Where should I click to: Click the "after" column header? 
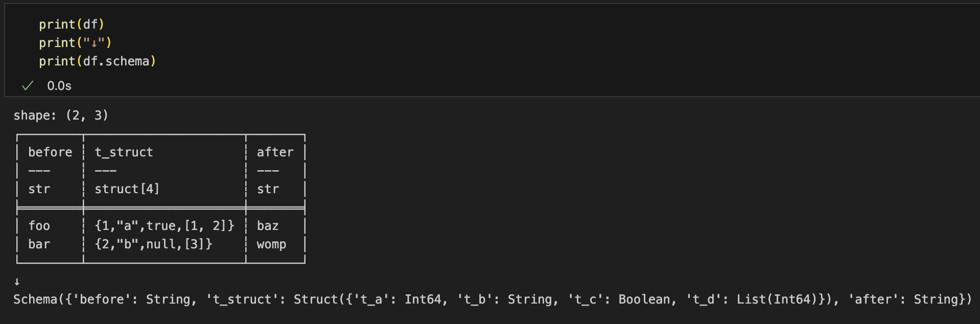point(275,152)
